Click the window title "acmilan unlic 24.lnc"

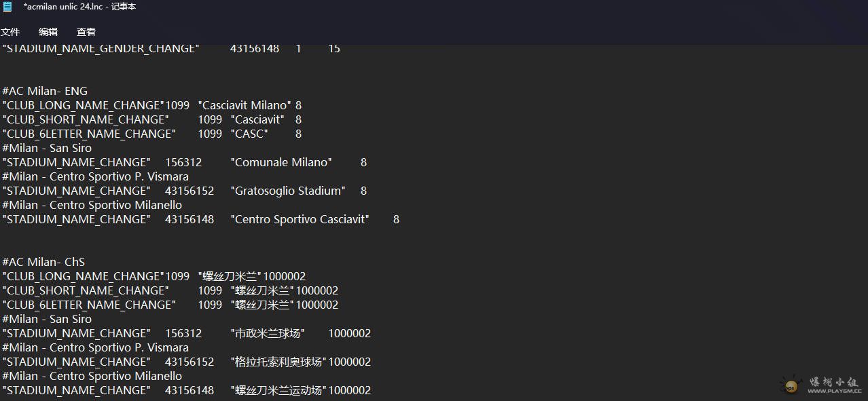tap(79, 7)
